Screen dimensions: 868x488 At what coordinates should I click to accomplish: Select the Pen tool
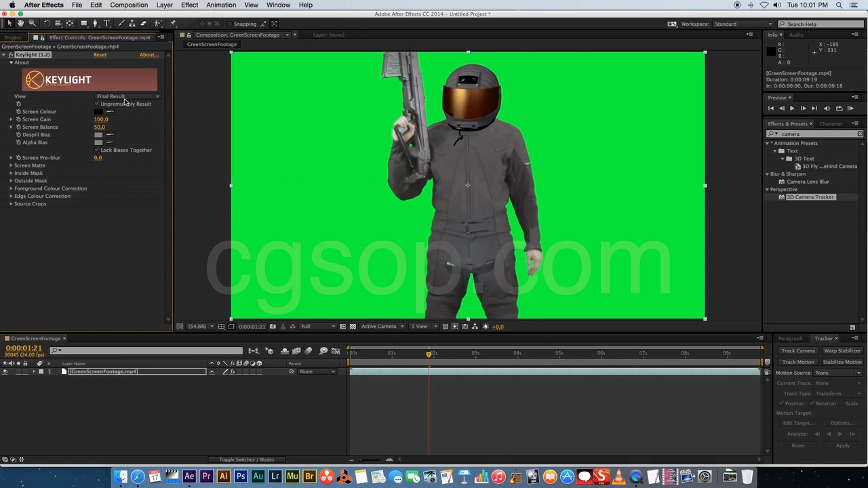click(x=96, y=24)
